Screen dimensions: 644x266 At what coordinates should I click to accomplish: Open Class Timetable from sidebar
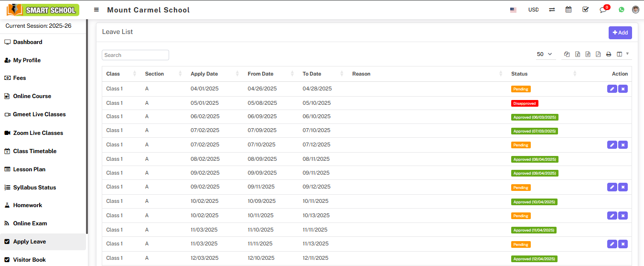pos(34,151)
